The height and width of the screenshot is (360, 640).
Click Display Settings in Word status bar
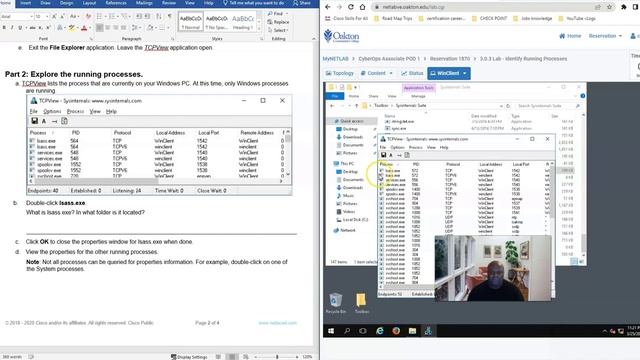(x=189, y=357)
